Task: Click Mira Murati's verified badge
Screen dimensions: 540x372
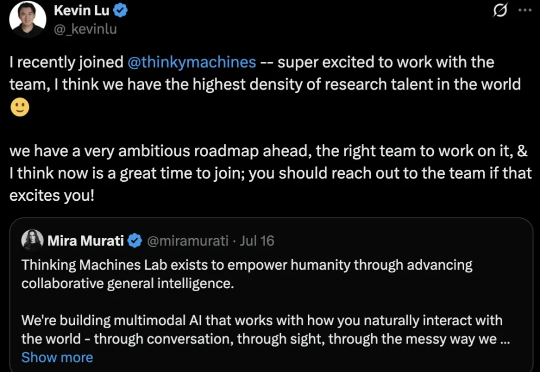Action: (135, 240)
